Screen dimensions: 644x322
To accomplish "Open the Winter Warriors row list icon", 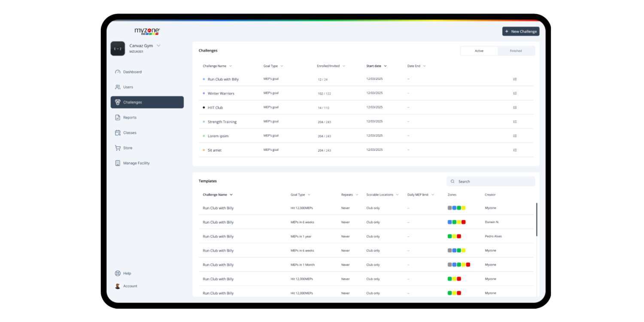I will [x=515, y=93].
